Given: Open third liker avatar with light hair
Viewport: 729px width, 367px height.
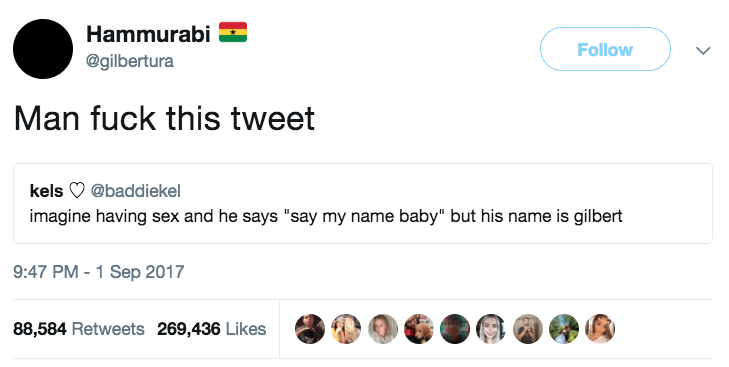Looking at the screenshot, I should click(x=383, y=329).
